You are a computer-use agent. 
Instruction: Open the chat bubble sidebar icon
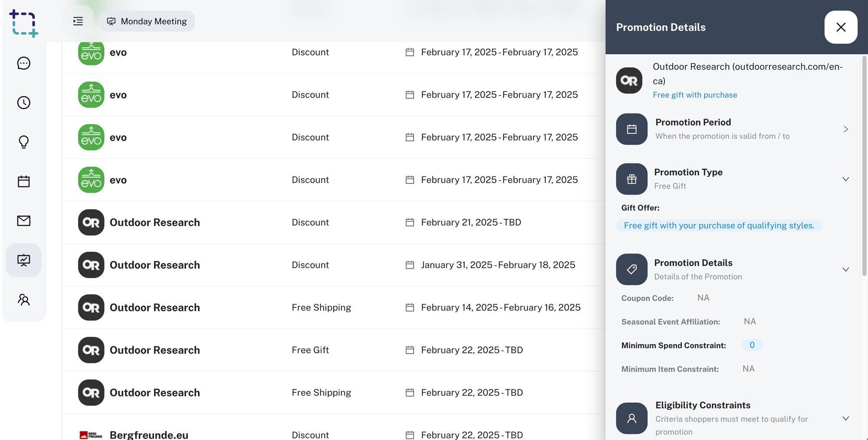tap(23, 63)
